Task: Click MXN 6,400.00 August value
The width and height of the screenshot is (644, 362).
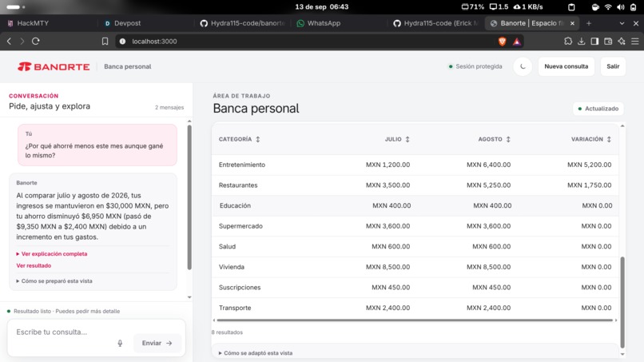Action: coord(489,165)
